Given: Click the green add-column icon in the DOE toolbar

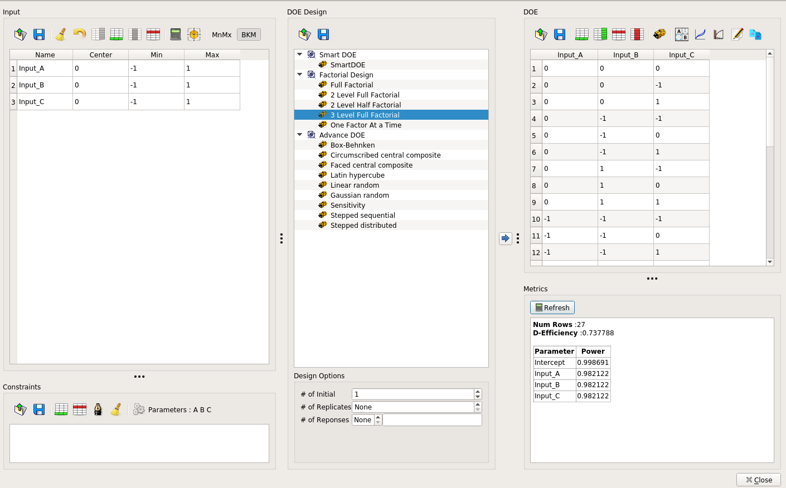Looking at the screenshot, I should pyautogui.click(x=601, y=35).
